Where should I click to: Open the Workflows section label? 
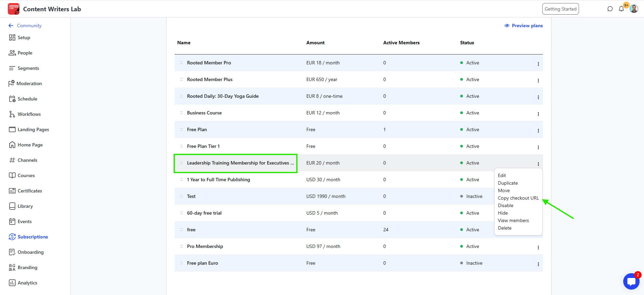29,114
